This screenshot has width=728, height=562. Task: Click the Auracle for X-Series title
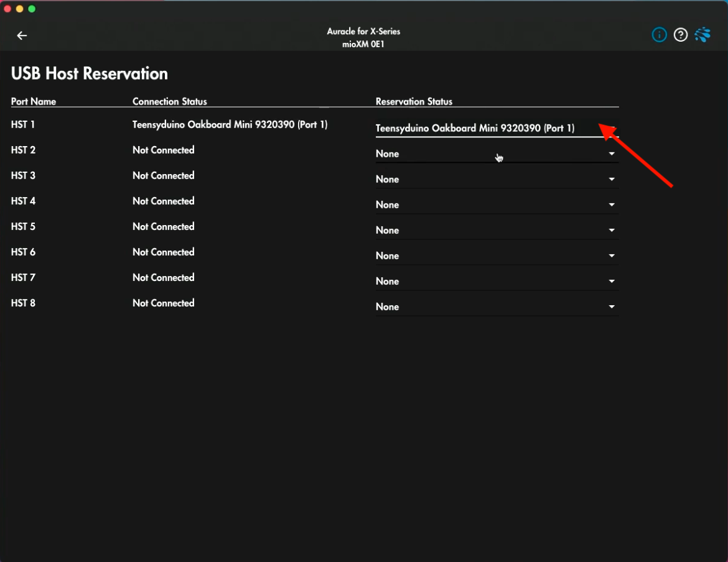(363, 32)
